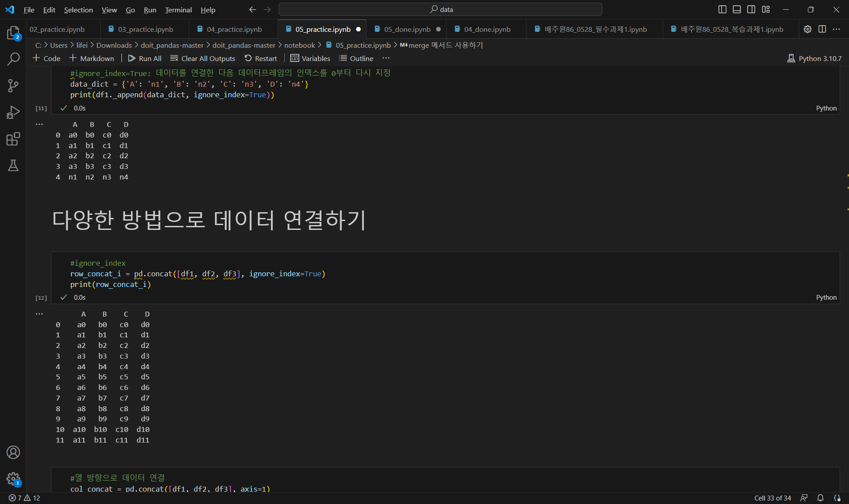The height and width of the screenshot is (504, 849).
Task: Click Clear All Outputs button
Action: [x=203, y=58]
